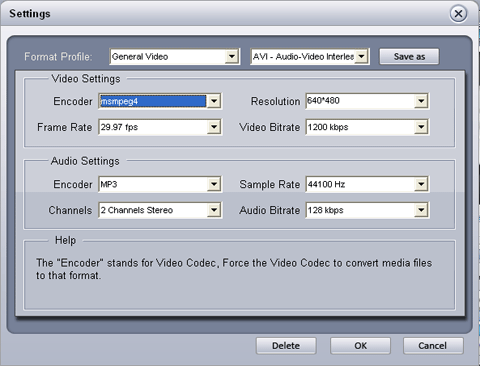Click the Cancel button
The height and width of the screenshot is (366, 480).
[x=433, y=346]
